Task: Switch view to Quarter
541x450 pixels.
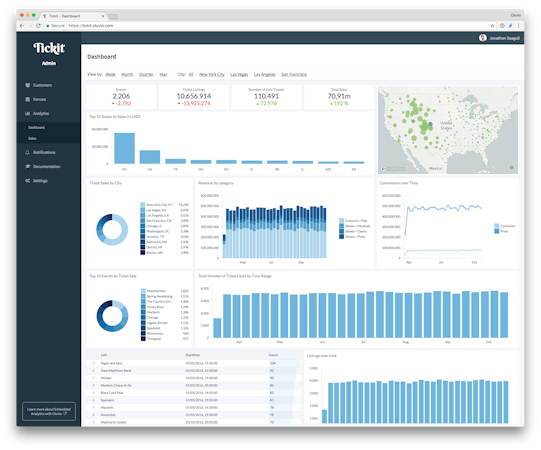Action: [146, 74]
